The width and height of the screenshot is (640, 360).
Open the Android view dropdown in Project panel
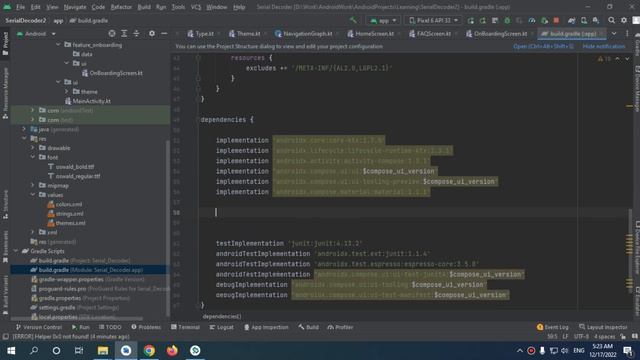point(36,33)
